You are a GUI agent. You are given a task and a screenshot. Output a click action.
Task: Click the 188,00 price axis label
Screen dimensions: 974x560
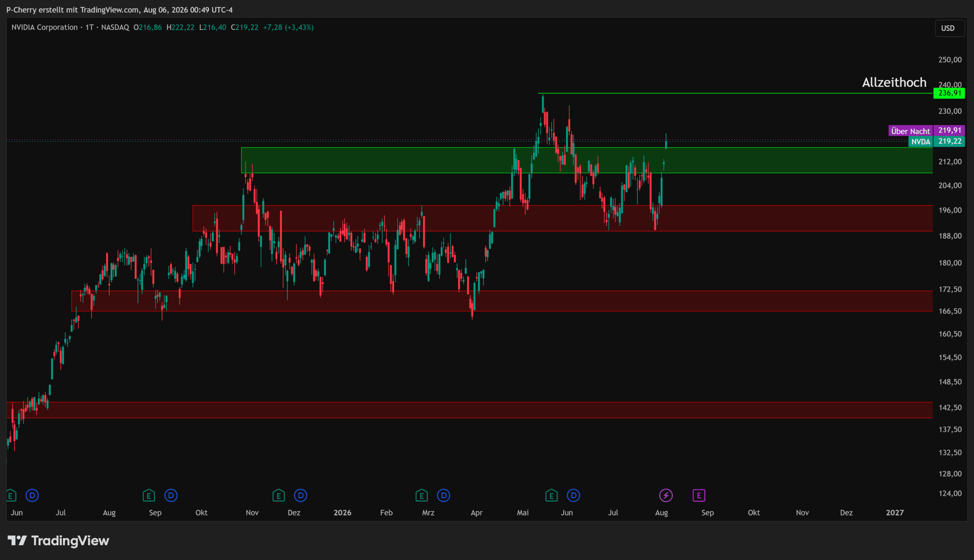coord(950,236)
